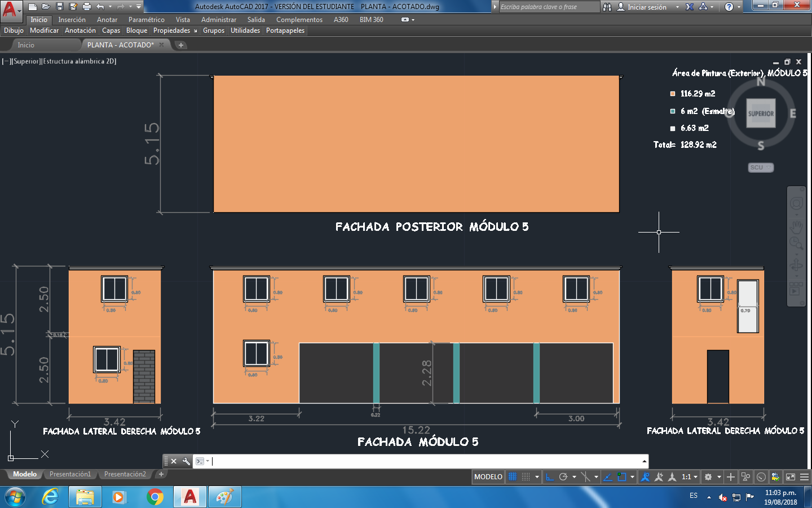Toggle Clean Screen icon in status bar
This screenshot has width=812, height=508.
pos(791,477)
